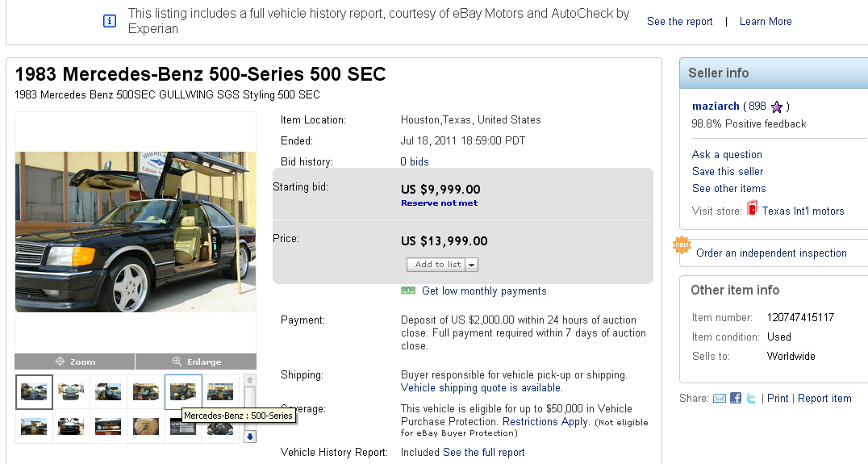Click 'Ask a question' seller link
Image resolution: width=868 pixels, height=464 pixels.
[726, 154]
